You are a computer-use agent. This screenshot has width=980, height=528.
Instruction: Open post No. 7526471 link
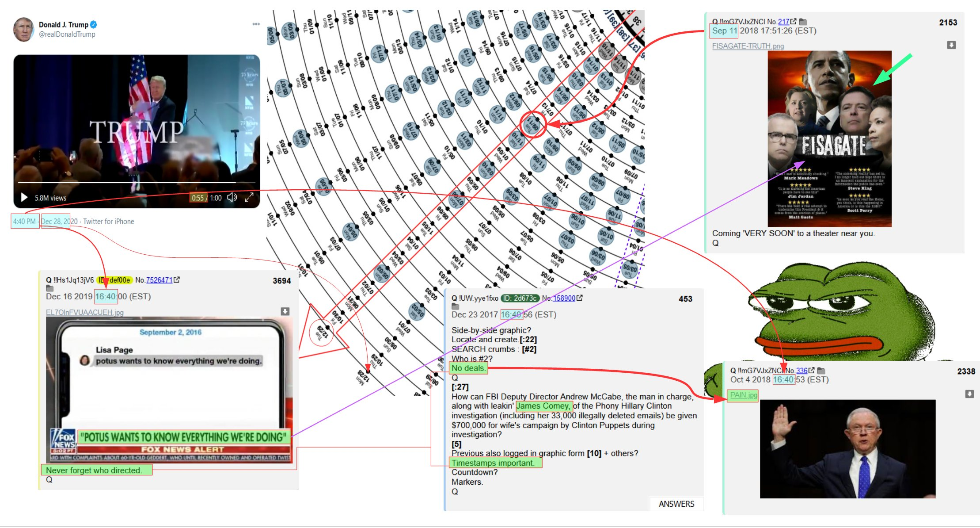click(159, 280)
